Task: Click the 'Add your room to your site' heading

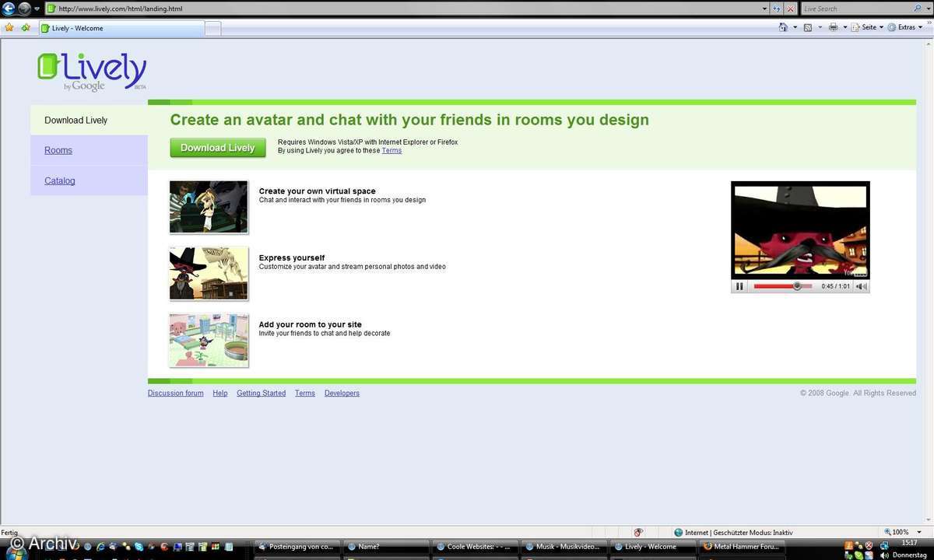Action: pos(311,324)
